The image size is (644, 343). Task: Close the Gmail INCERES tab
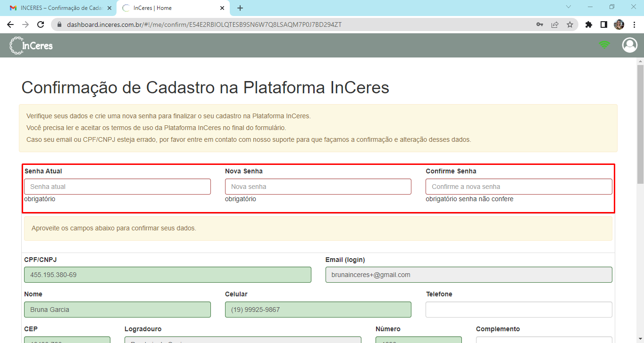coord(109,8)
